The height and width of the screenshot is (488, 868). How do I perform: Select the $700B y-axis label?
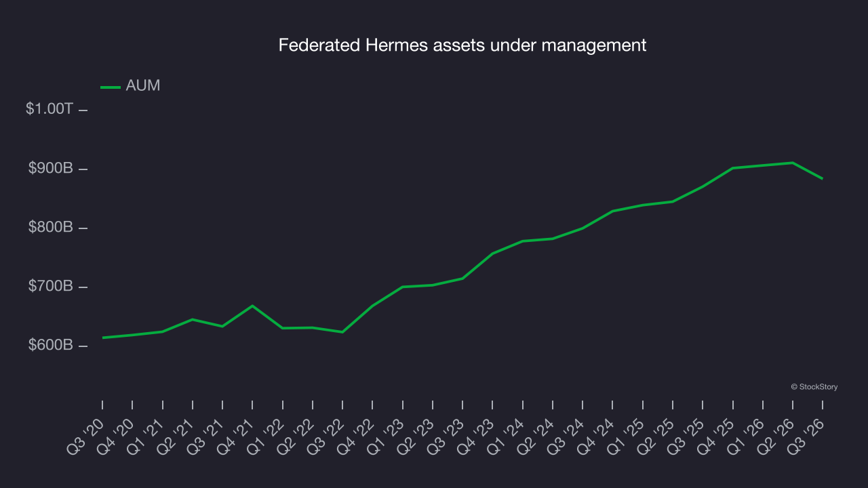50,286
